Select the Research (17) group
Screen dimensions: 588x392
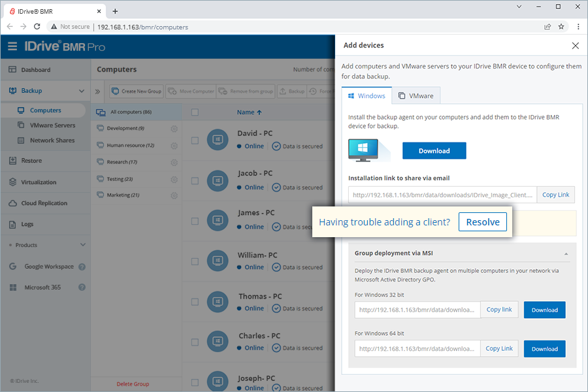[122, 162]
